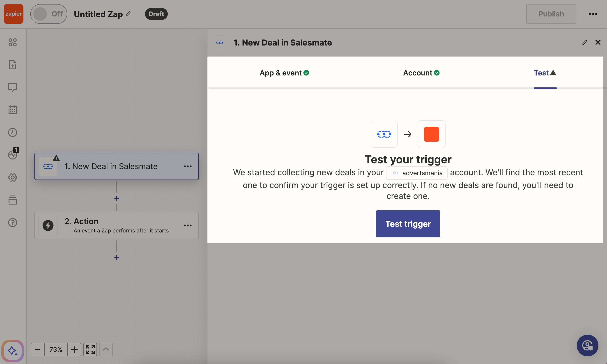Open the calendar sidebar icon
Screen dimensions: 607x364
[13, 110]
